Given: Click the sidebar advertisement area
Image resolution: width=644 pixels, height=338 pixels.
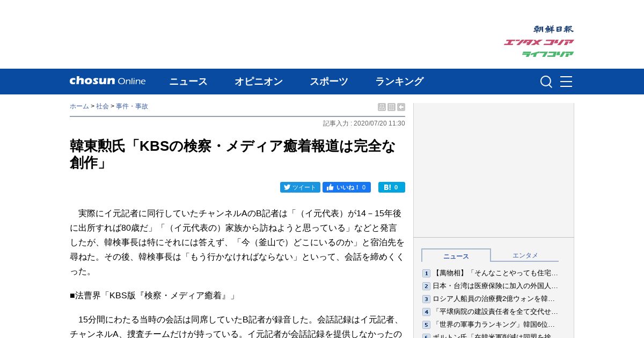Looking at the screenshot, I should [x=494, y=170].
